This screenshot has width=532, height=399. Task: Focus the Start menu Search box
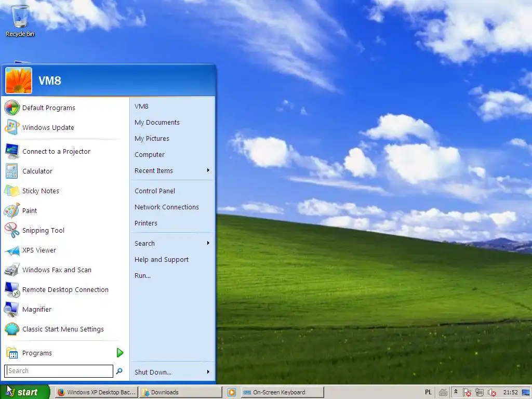59,371
